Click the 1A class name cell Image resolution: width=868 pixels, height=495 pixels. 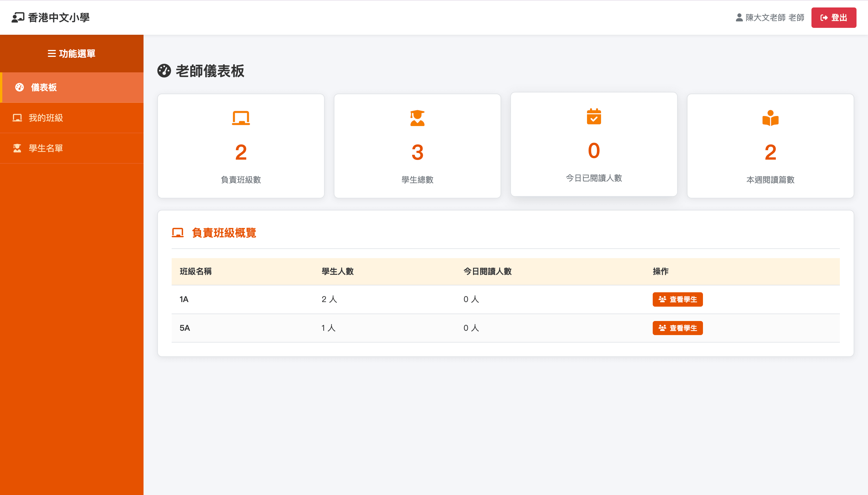tap(184, 299)
